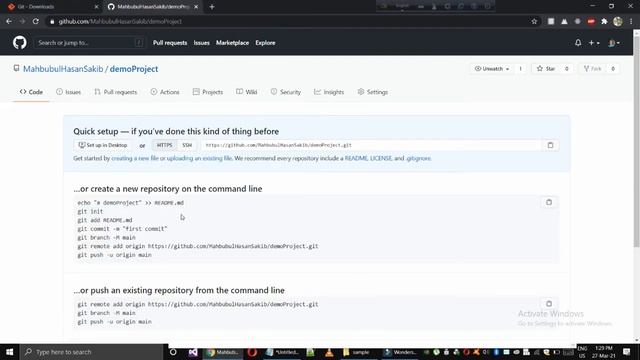The image size is (640, 360).
Task: Open the Projects tab
Action: click(208, 92)
